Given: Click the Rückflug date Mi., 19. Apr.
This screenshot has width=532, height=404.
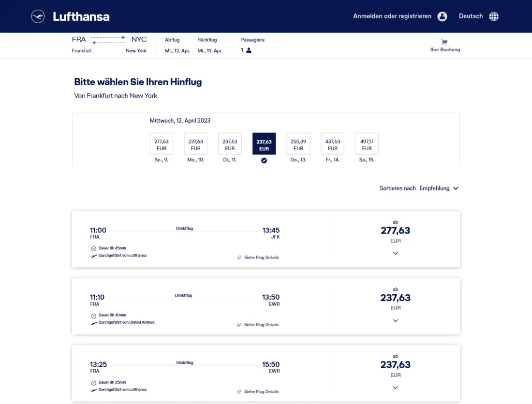Looking at the screenshot, I should (x=210, y=50).
